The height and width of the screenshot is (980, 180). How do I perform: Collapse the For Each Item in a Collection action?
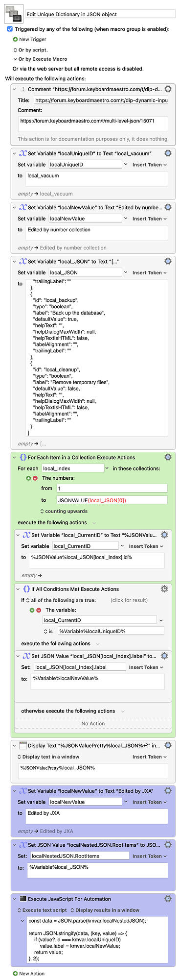point(15,457)
